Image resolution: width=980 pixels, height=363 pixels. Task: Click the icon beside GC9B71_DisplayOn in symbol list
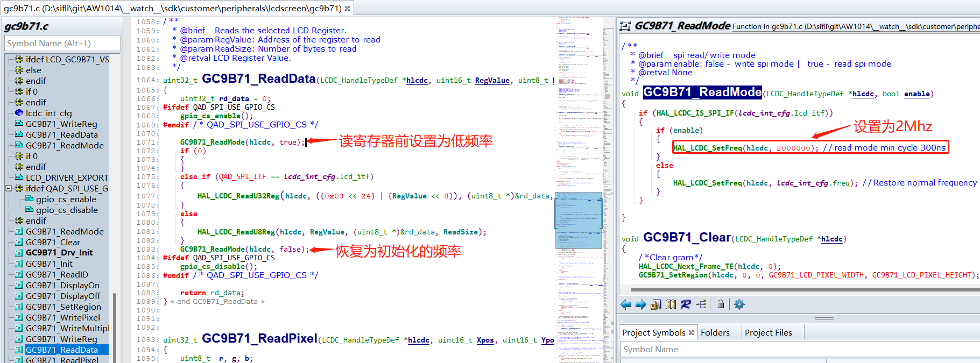click(x=19, y=285)
